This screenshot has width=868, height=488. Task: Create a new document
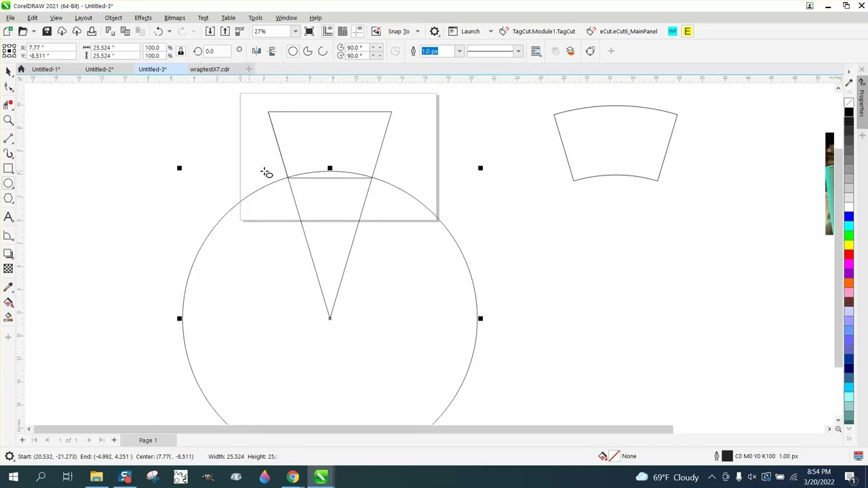click(8, 31)
